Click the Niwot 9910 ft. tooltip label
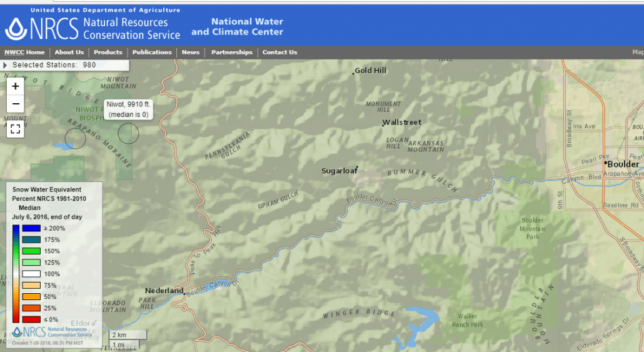Image resolution: width=644 pixels, height=352 pixels. pos(129,109)
